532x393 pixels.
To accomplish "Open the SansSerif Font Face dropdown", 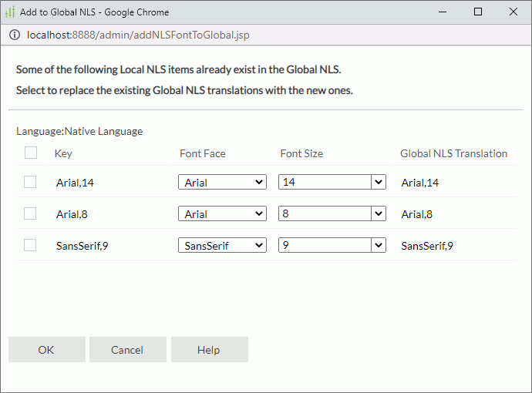I will [222, 246].
